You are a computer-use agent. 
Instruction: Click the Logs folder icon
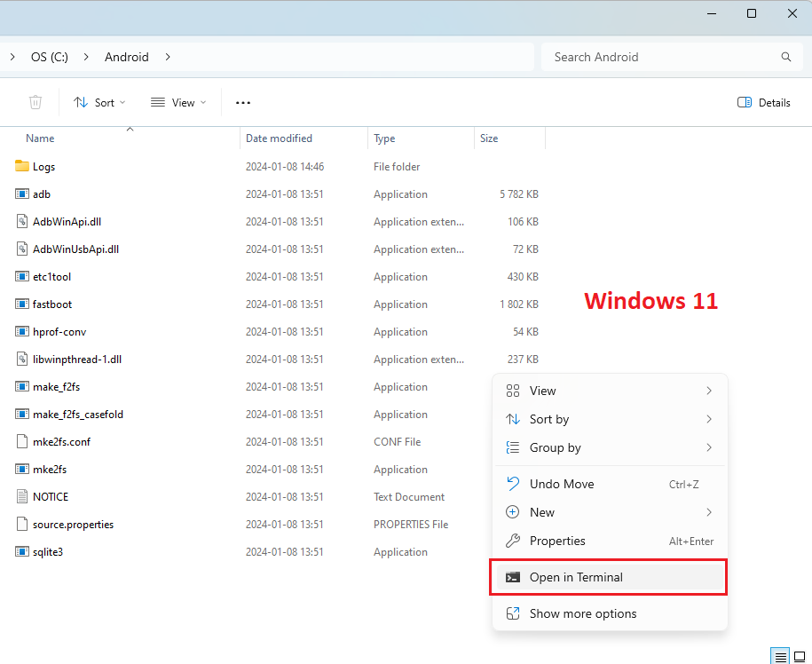pyautogui.click(x=22, y=166)
